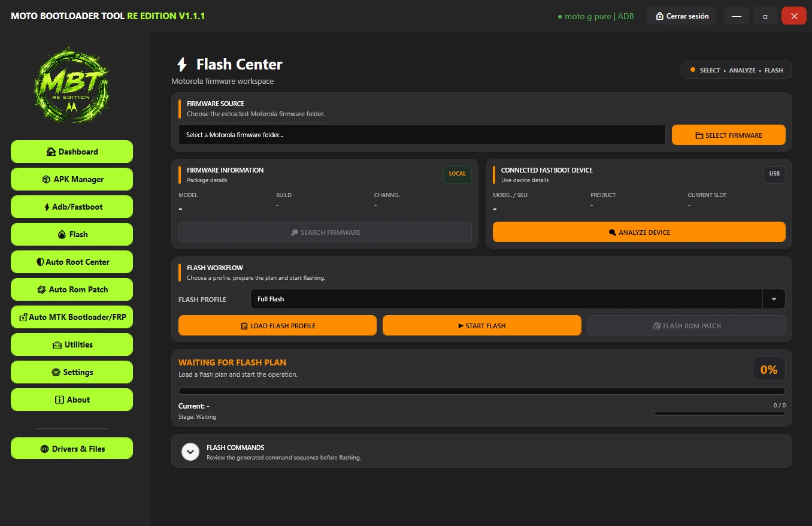Click the CURRENT SLOT label

tap(707, 195)
